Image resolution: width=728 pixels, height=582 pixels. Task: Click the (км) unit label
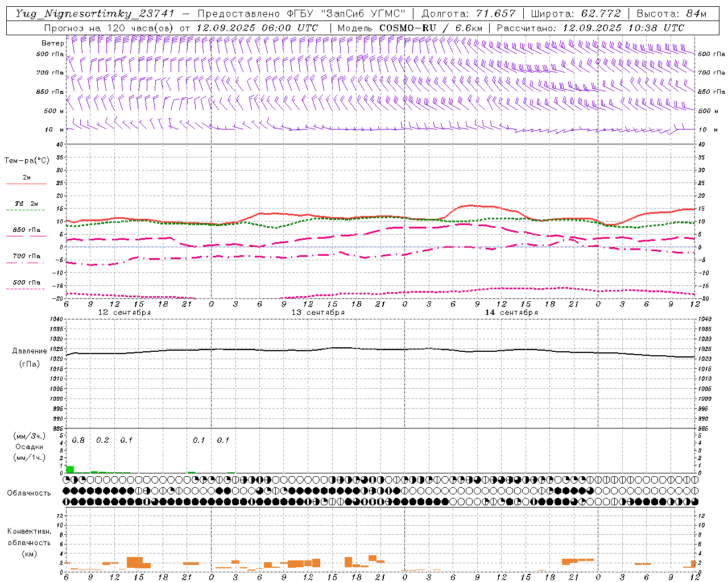[x=30, y=554]
